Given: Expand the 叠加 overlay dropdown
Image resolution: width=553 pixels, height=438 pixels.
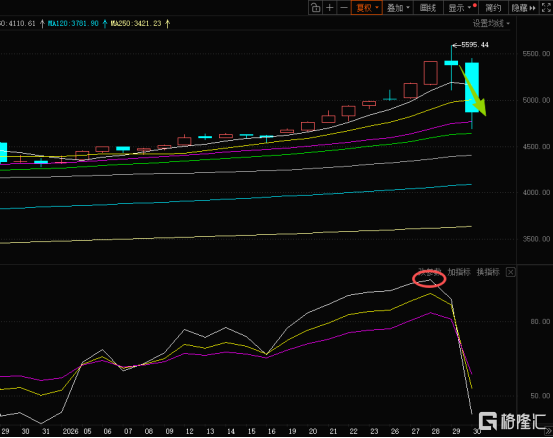Looking at the screenshot, I should (x=398, y=7).
